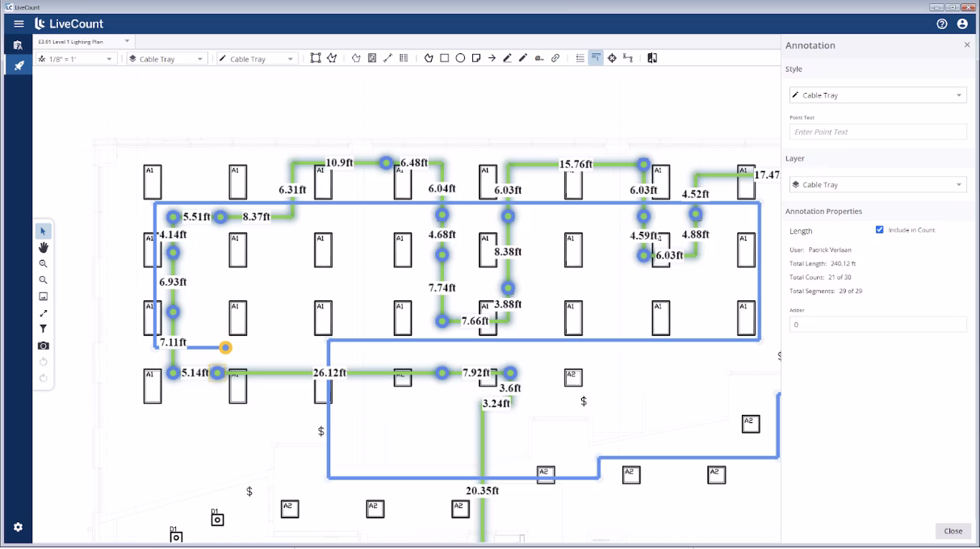
Task: Activate the Zoom Out tool
Action: click(43, 280)
